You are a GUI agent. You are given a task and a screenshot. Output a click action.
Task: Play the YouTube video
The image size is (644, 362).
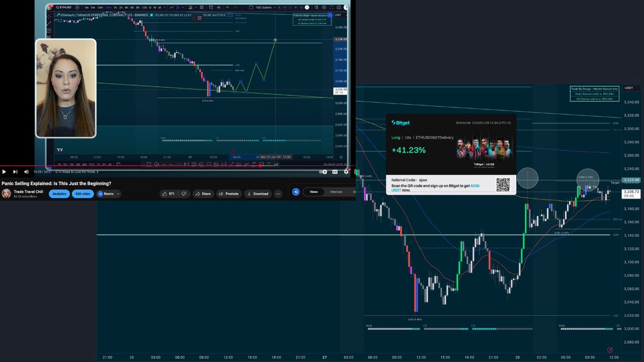(4, 172)
